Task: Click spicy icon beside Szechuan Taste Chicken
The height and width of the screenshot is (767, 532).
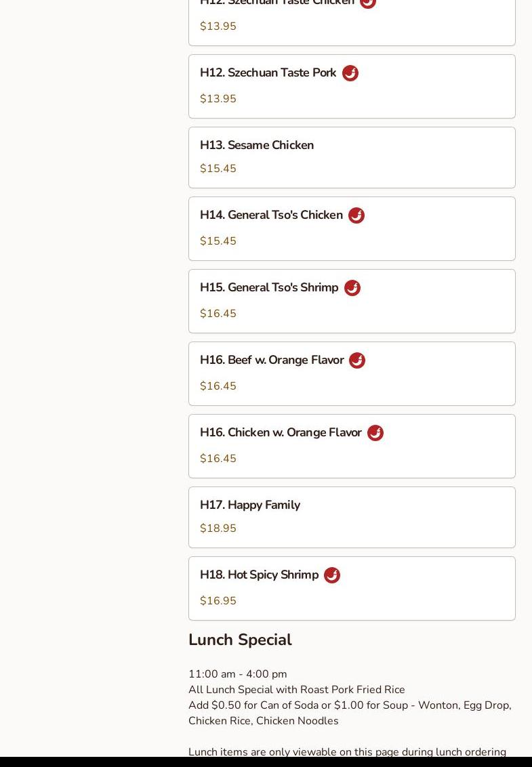Action: point(367,3)
